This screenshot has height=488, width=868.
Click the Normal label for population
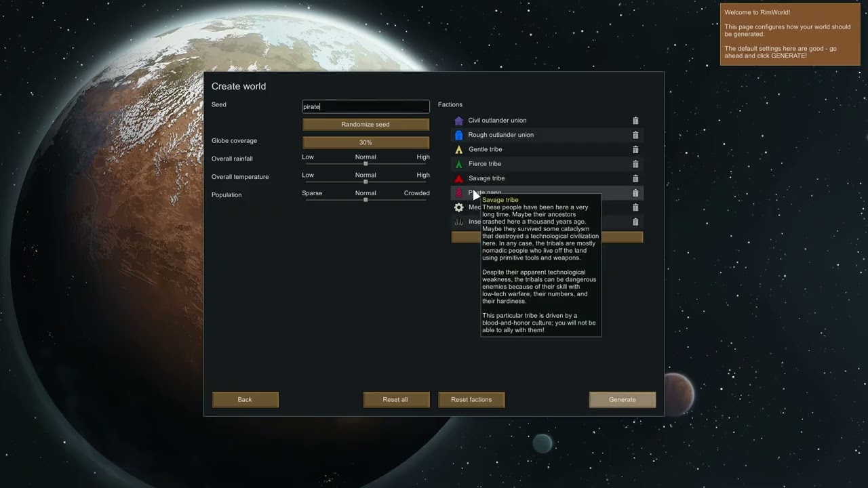[x=366, y=193]
